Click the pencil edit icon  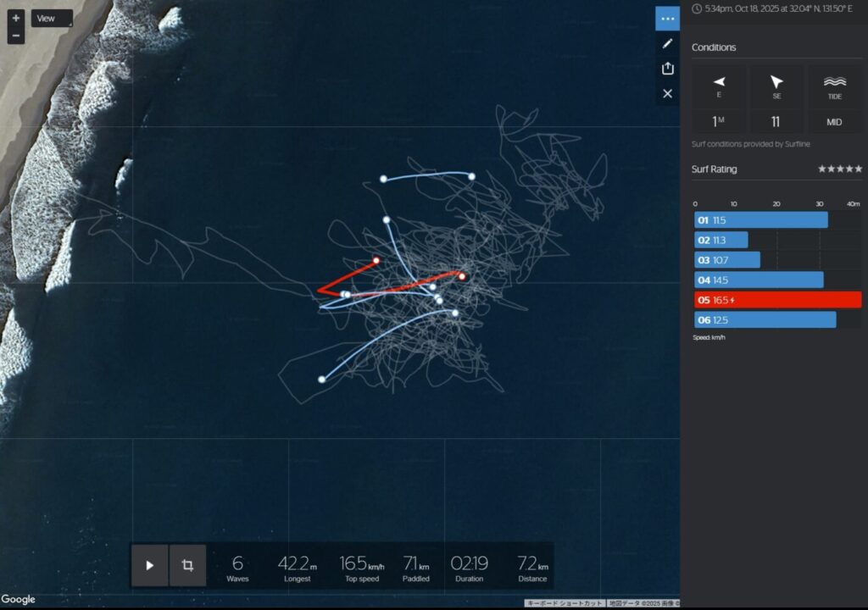coord(667,43)
